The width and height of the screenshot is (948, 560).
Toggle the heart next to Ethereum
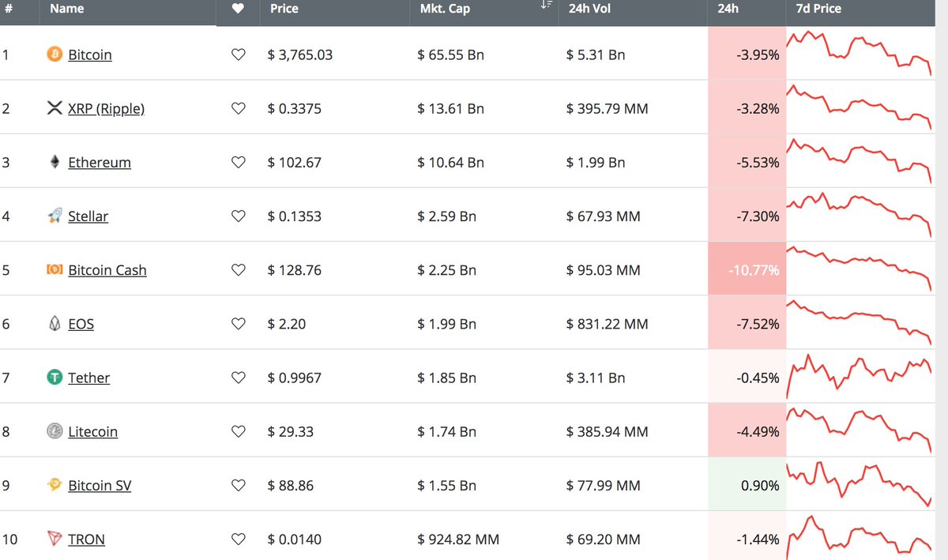238,162
